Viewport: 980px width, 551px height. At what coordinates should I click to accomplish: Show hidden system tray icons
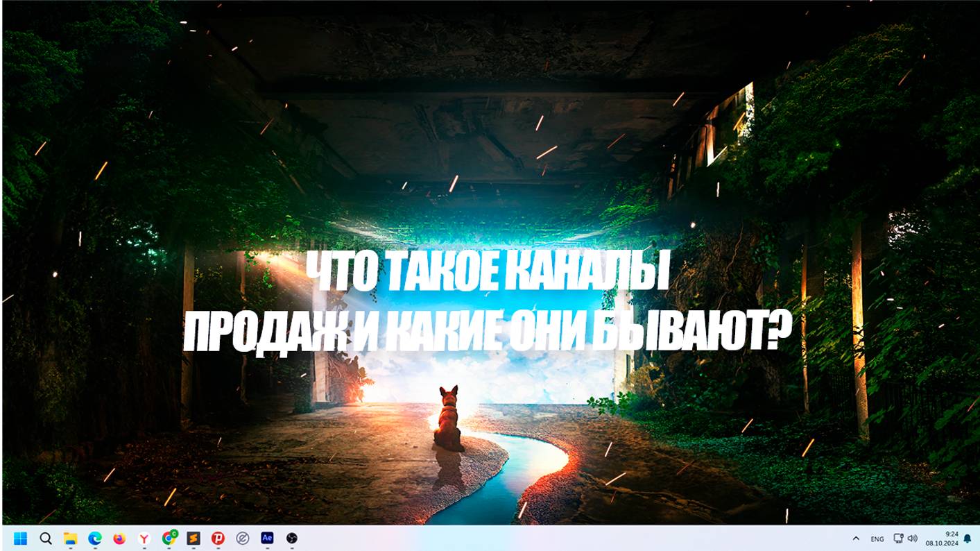point(856,539)
